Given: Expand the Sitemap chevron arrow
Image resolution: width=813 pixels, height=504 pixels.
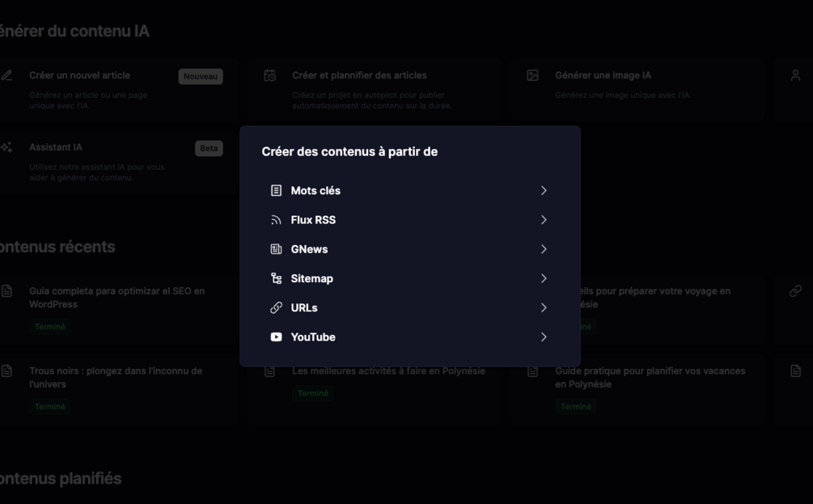Looking at the screenshot, I should click(x=544, y=278).
